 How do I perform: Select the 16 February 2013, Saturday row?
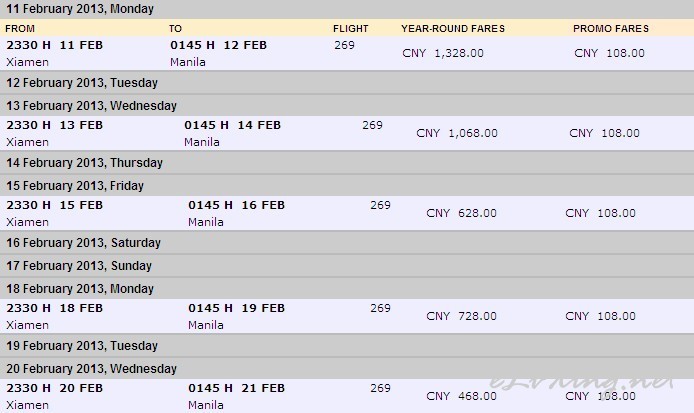[x=347, y=243]
